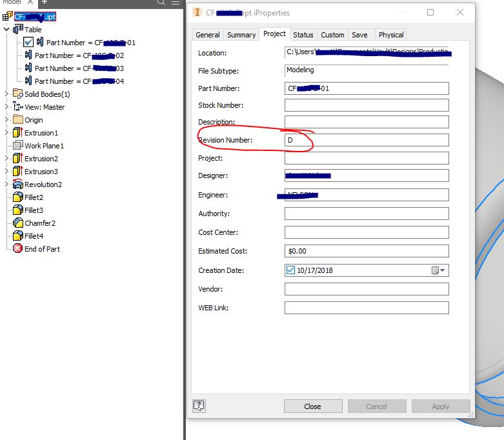Click the Extrusion2 feature icon
Viewport: 504px width, 440px height.
tap(17, 158)
